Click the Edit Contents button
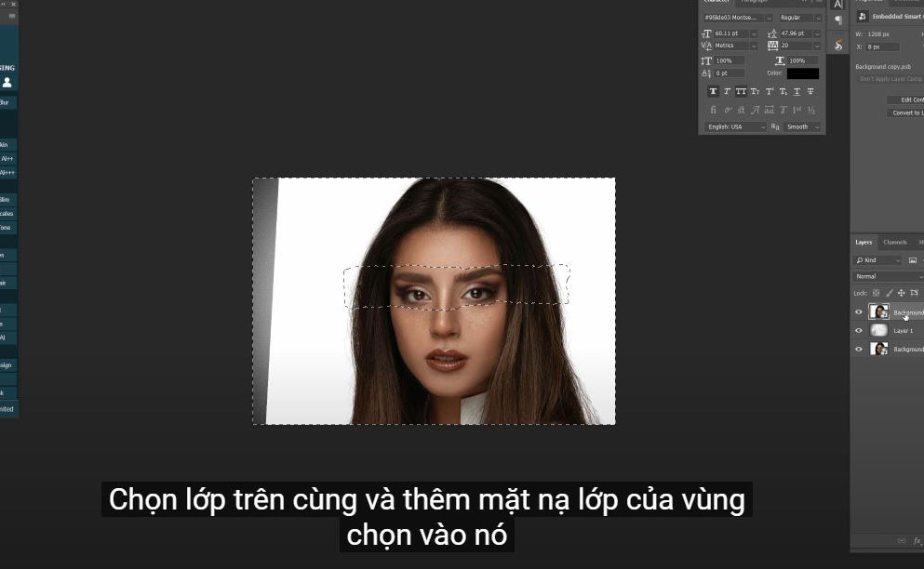Viewport: 924px width, 569px height. pos(905,99)
